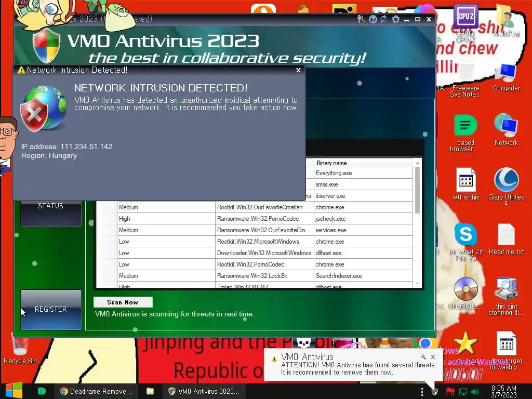Click the warning icon in balloon notification
This screenshot has height=399, width=532.
coord(274,360)
